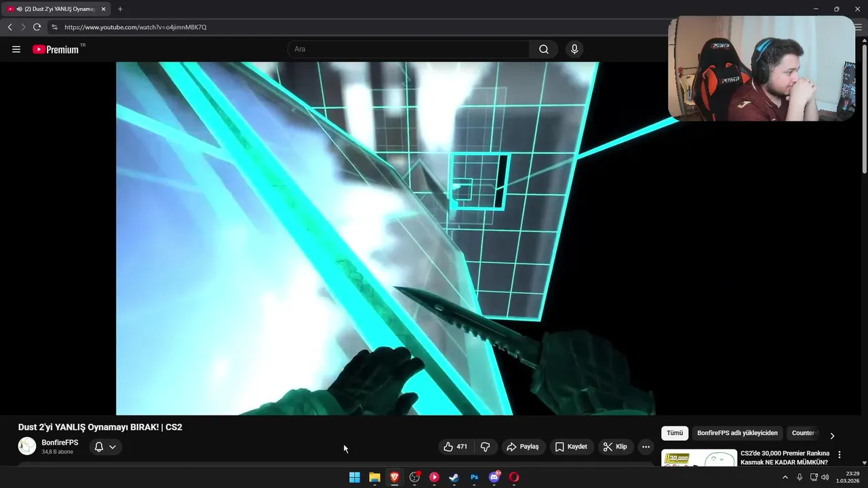This screenshot has width=868, height=488.
Task: Expand subscription notification dropdown arrow
Action: pyautogui.click(x=113, y=447)
